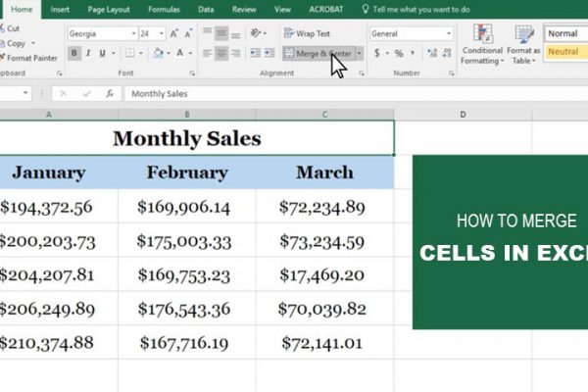Image resolution: width=588 pixels, height=392 pixels.
Task: Click Increase Indent icon
Action: (x=269, y=53)
